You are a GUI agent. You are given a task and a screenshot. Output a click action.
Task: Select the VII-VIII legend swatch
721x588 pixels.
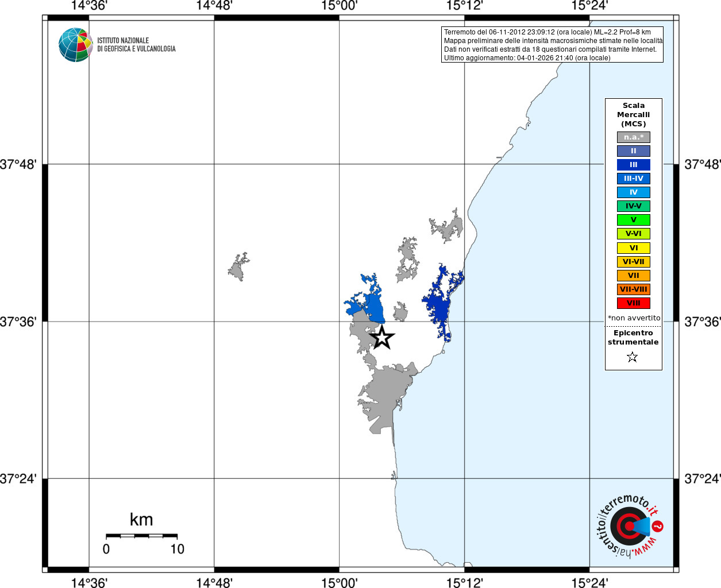[634, 289]
